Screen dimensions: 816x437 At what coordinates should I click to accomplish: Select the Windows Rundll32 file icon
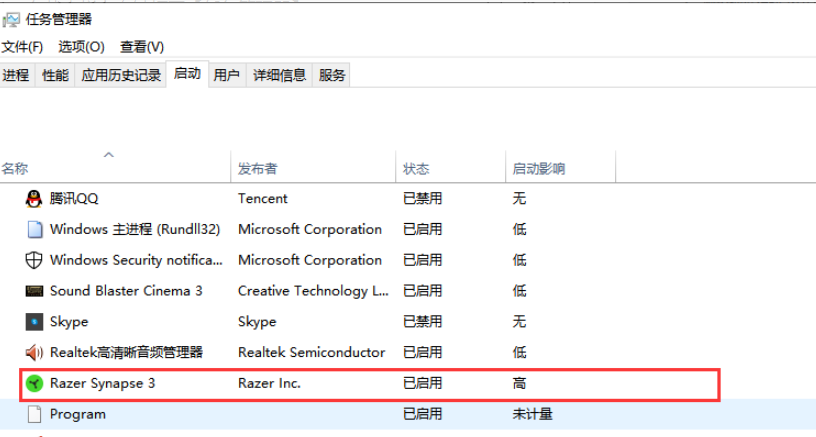pos(34,229)
